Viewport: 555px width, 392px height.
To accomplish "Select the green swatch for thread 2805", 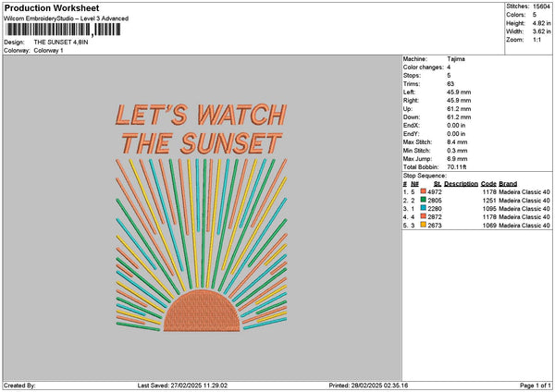I will (424, 200).
